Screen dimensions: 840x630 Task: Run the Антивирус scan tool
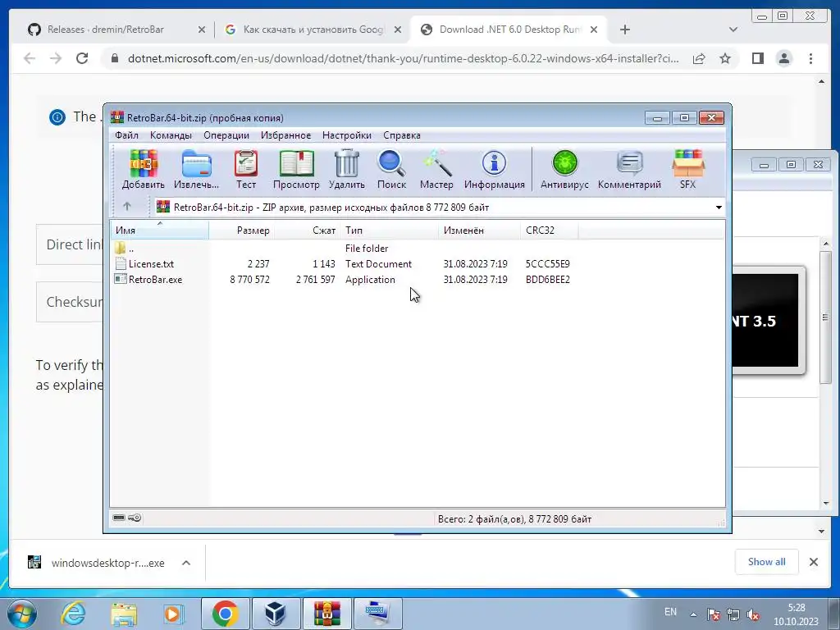pos(564,170)
